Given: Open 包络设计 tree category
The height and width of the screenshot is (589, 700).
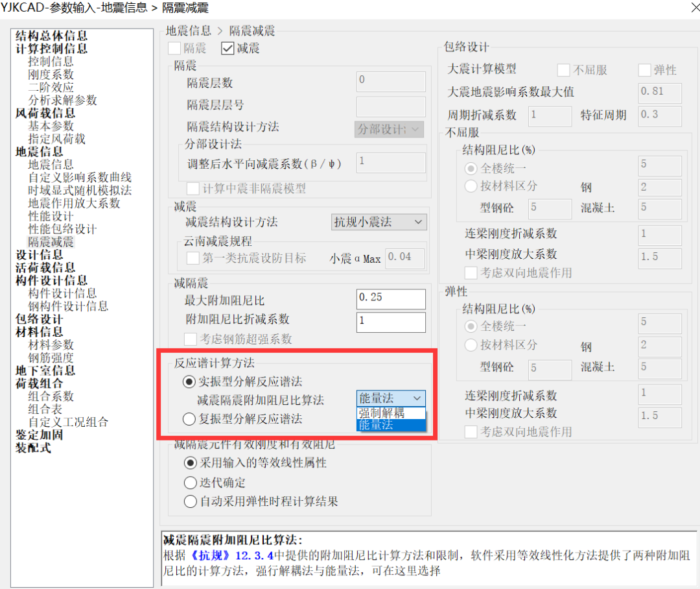Looking at the screenshot, I should [40, 320].
